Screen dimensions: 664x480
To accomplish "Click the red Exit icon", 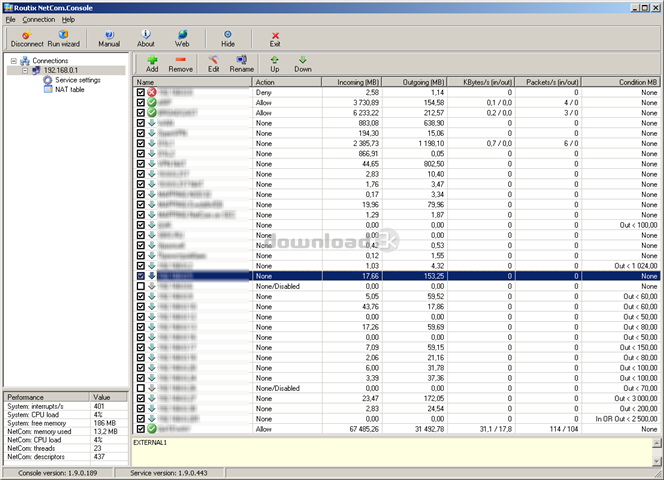I will (x=275, y=36).
